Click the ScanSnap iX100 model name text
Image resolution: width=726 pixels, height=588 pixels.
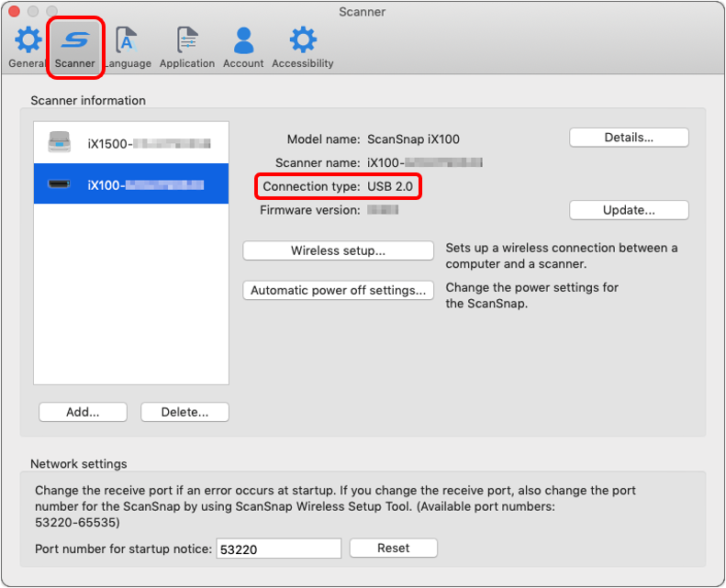pyautogui.click(x=413, y=139)
